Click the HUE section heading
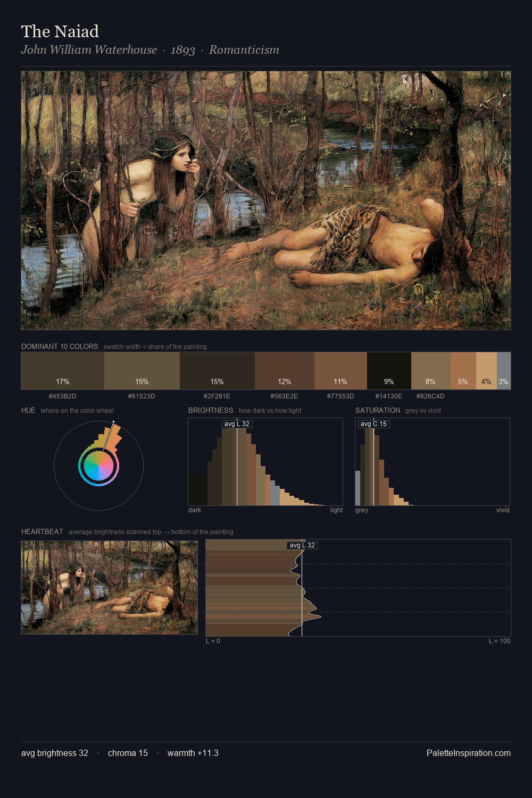Viewport: 532px width, 798px height. 28,410
